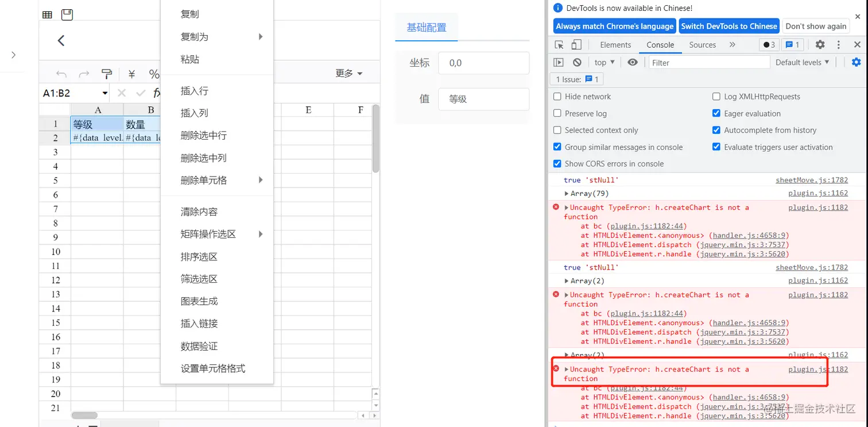Disable the Eager evaluation checkbox
The image size is (868, 427).
pyautogui.click(x=716, y=113)
